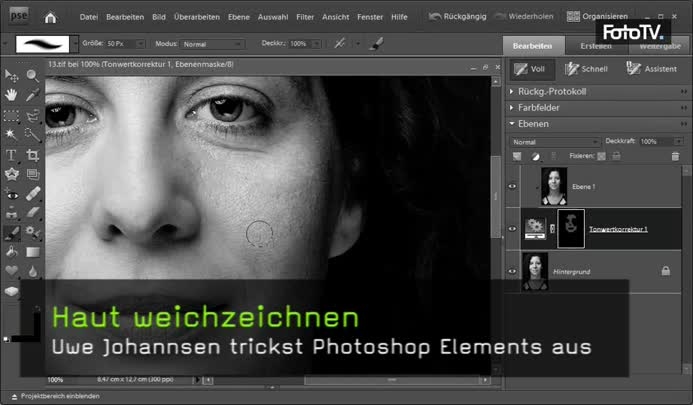
Task: Select the Paint Bucket tool
Action: (x=11, y=252)
